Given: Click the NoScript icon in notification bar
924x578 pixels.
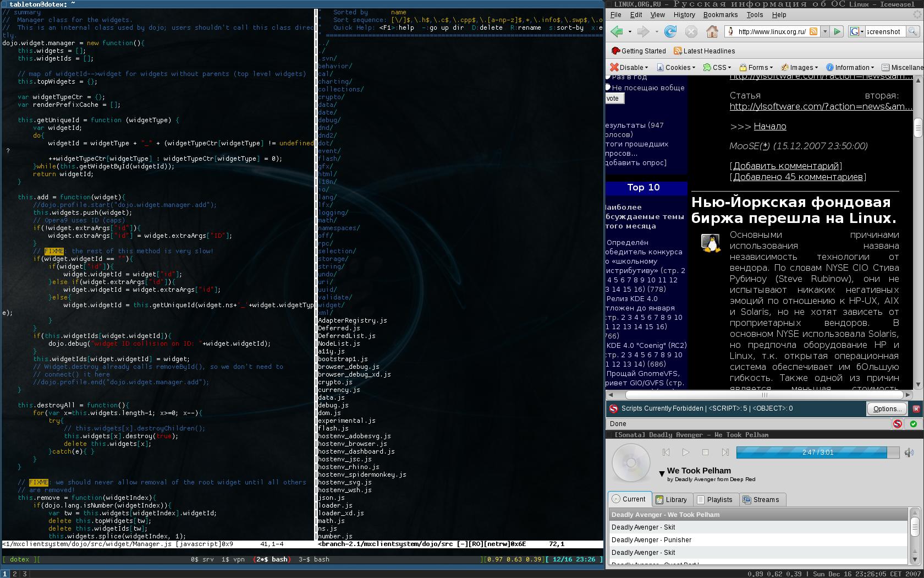Looking at the screenshot, I should pyautogui.click(x=613, y=408).
